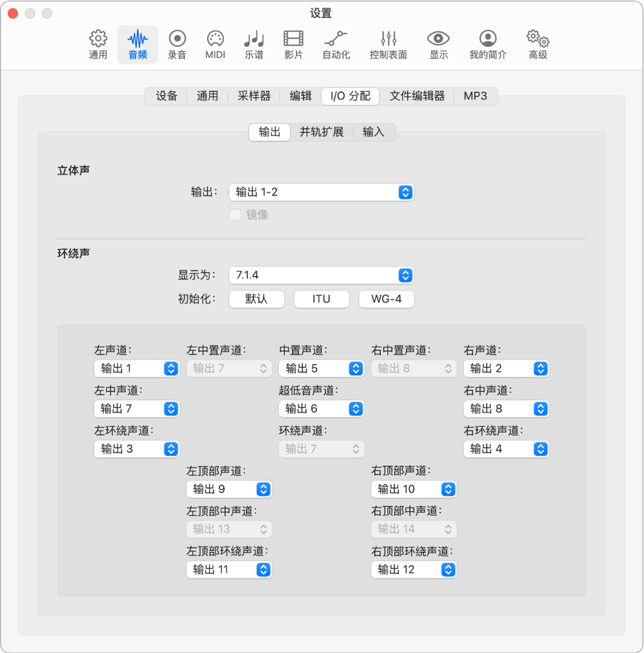The image size is (644, 653).
Task: Click the ITU initialize button
Action: click(x=322, y=299)
